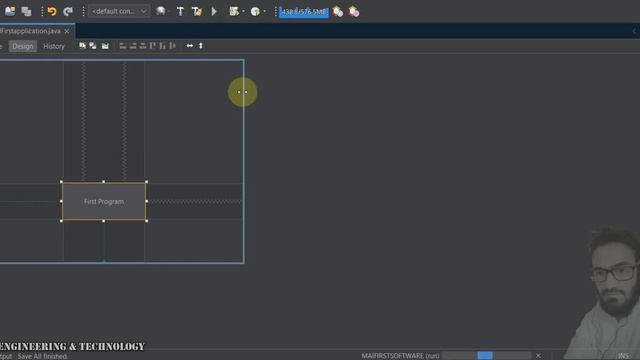Viewport: 640px width, 360px height.
Task: Open the Profile Project dropdown arrow
Action: pos(264,11)
